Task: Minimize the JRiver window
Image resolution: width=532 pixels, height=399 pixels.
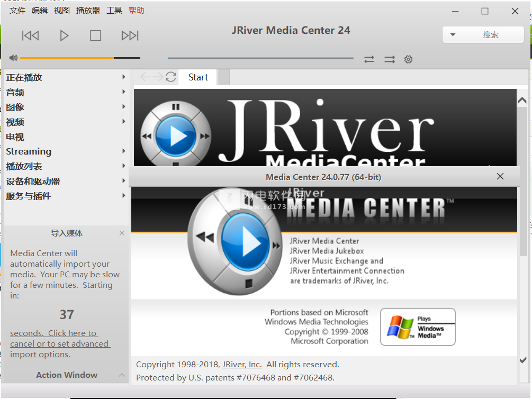Action: tap(455, 11)
